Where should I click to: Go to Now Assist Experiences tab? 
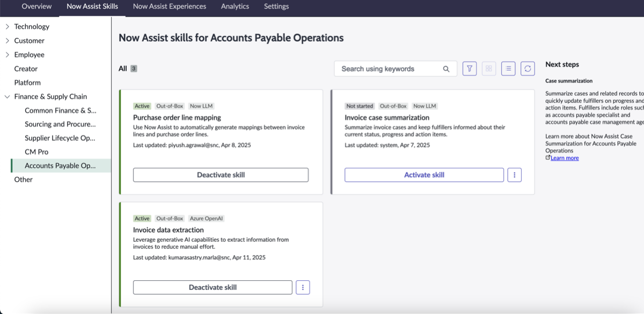coord(170,6)
